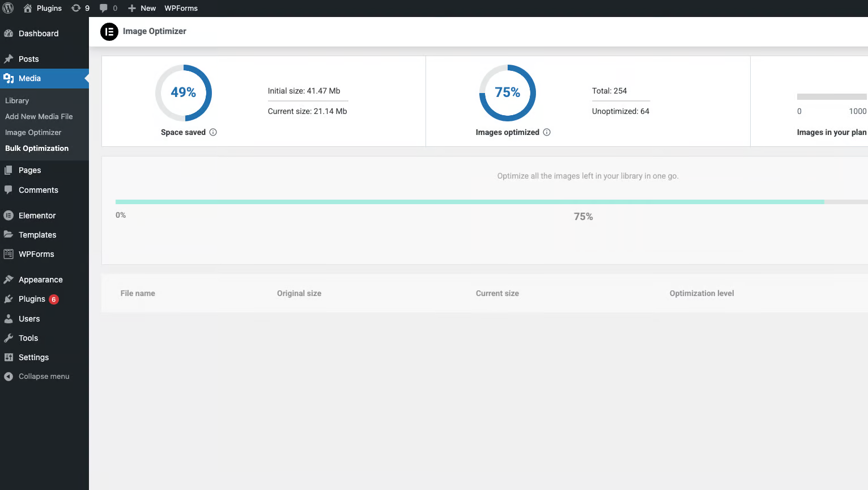The width and height of the screenshot is (868, 490).
Task: Click the WordPress logo icon
Action: pos(8,8)
